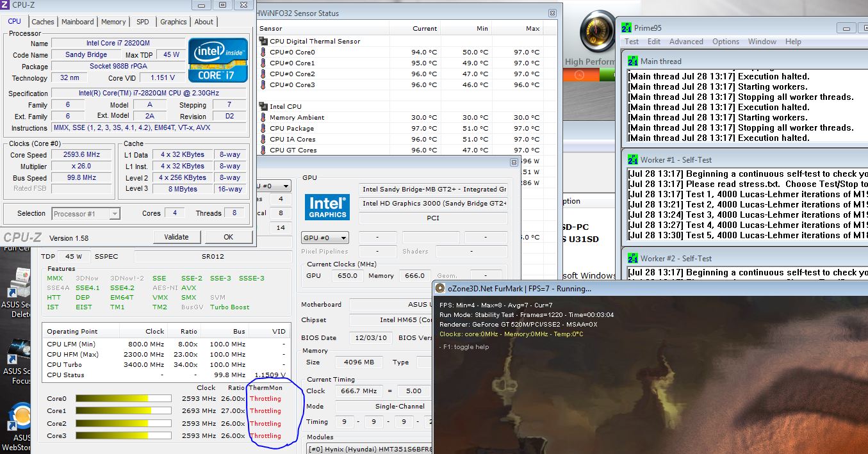The width and height of the screenshot is (868, 454).
Task: Click the GPU clock field showing 650.0
Action: [348, 276]
